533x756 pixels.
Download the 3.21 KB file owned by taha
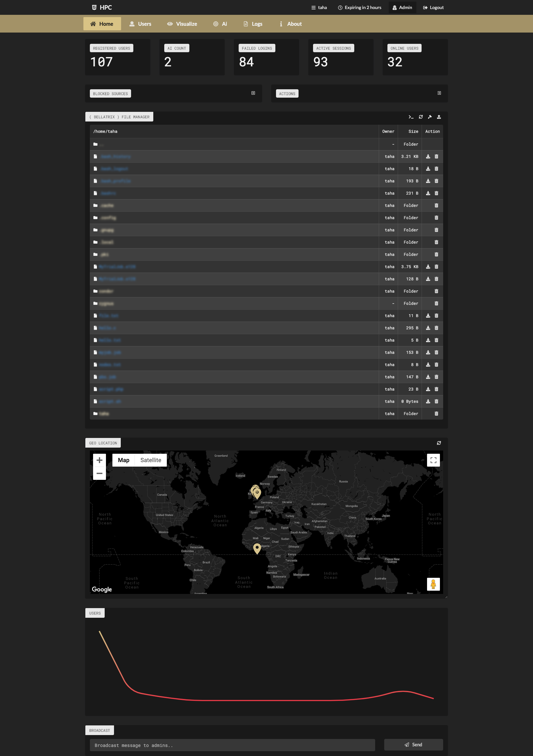428,156
